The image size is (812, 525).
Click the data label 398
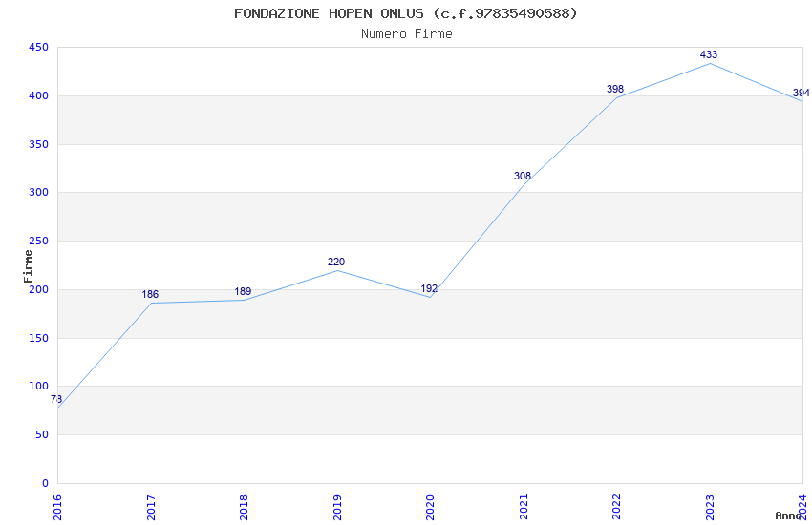[615, 89]
